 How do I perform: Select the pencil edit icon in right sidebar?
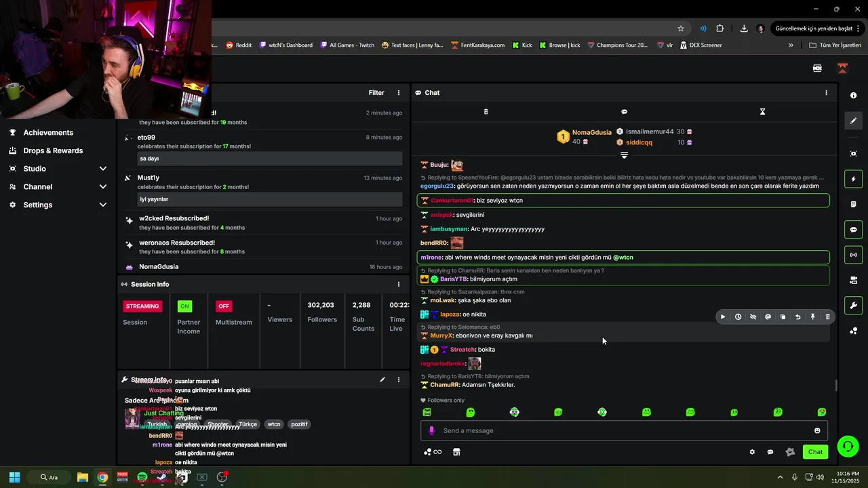[853, 121]
